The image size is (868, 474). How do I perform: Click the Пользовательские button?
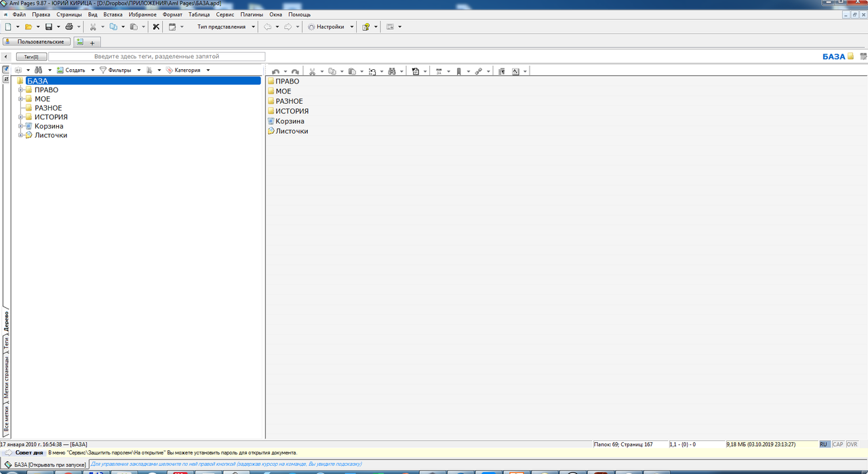pyautogui.click(x=37, y=42)
